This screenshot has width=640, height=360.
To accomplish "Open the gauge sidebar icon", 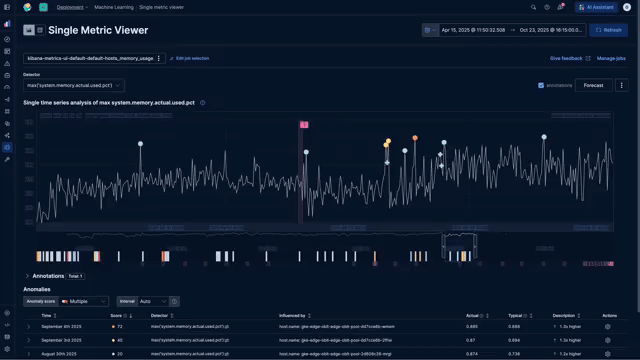I will [7, 87].
